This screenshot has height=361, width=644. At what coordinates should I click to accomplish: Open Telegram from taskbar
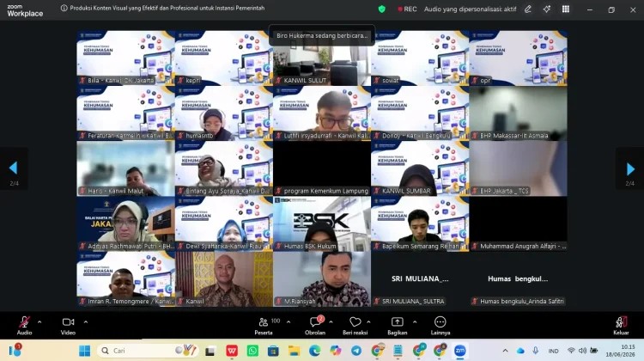point(356,352)
